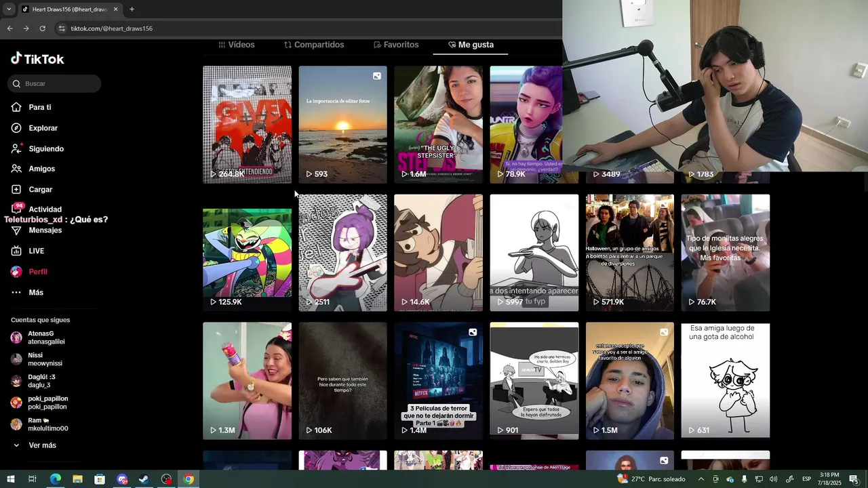Open the purple-haired guitarist drawing 2511
The width and height of the screenshot is (868, 488).
click(342, 253)
